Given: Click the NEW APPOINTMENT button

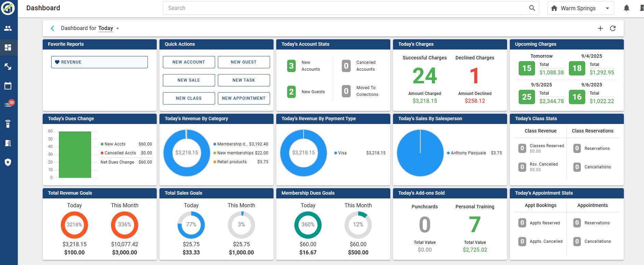Looking at the screenshot, I should (244, 98).
